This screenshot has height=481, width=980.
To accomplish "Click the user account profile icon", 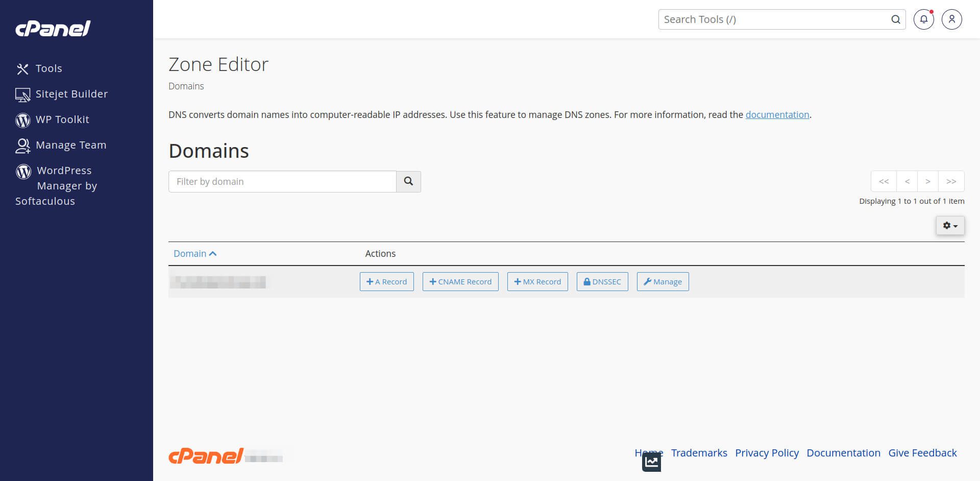I will pos(951,19).
